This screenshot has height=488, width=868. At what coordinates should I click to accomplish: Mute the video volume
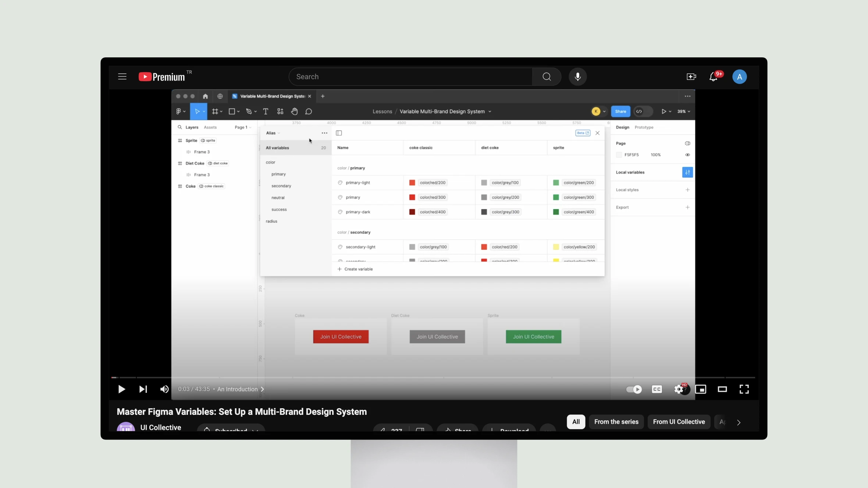pyautogui.click(x=164, y=389)
